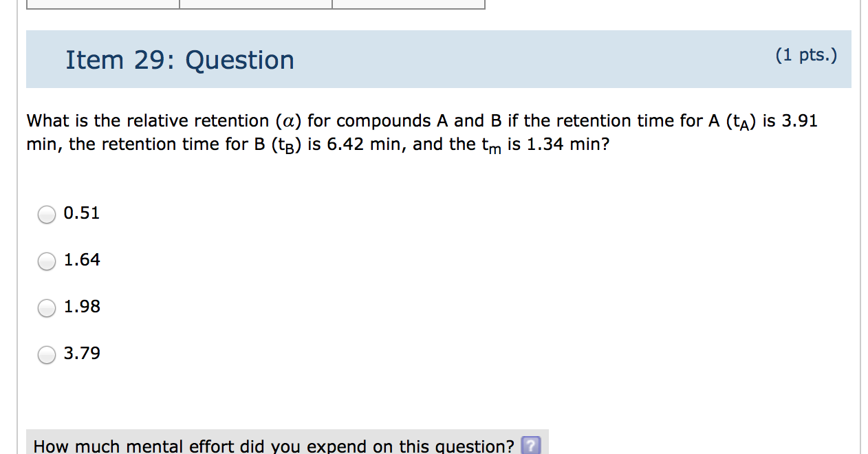868x454 pixels.
Task: Click the (1 pts.) label
Action: (807, 55)
